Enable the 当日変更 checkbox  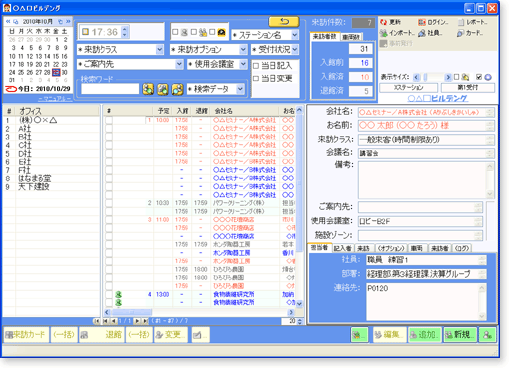[256, 79]
